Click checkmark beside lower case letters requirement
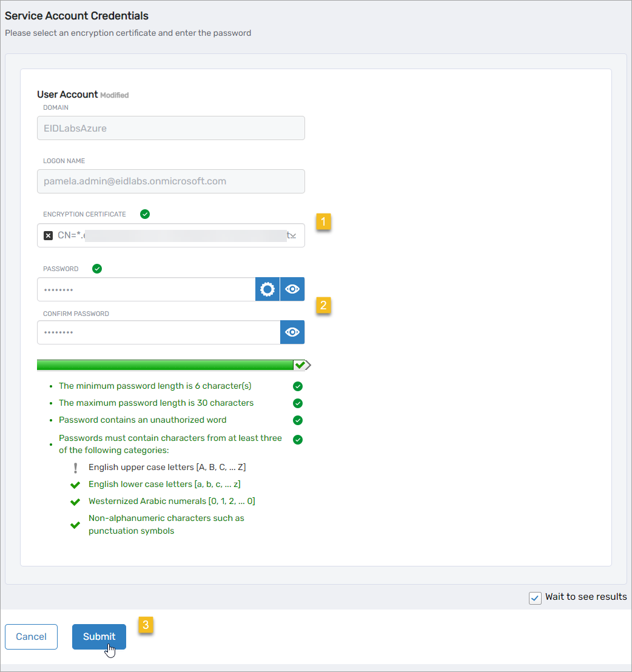This screenshot has height=672, width=632. [75, 484]
